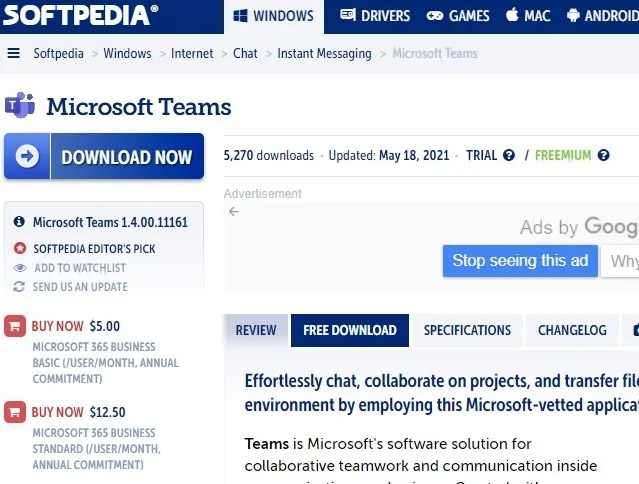Click the Softpedia logo
This screenshot has height=484, width=639.
80,15
